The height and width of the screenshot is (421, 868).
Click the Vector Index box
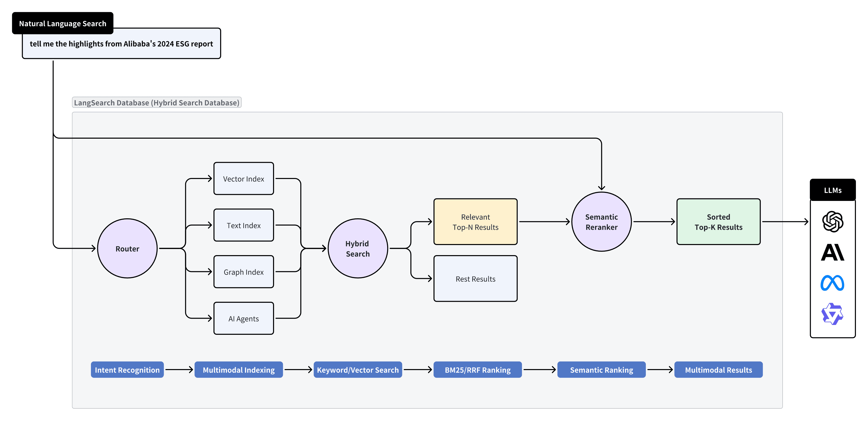click(243, 179)
